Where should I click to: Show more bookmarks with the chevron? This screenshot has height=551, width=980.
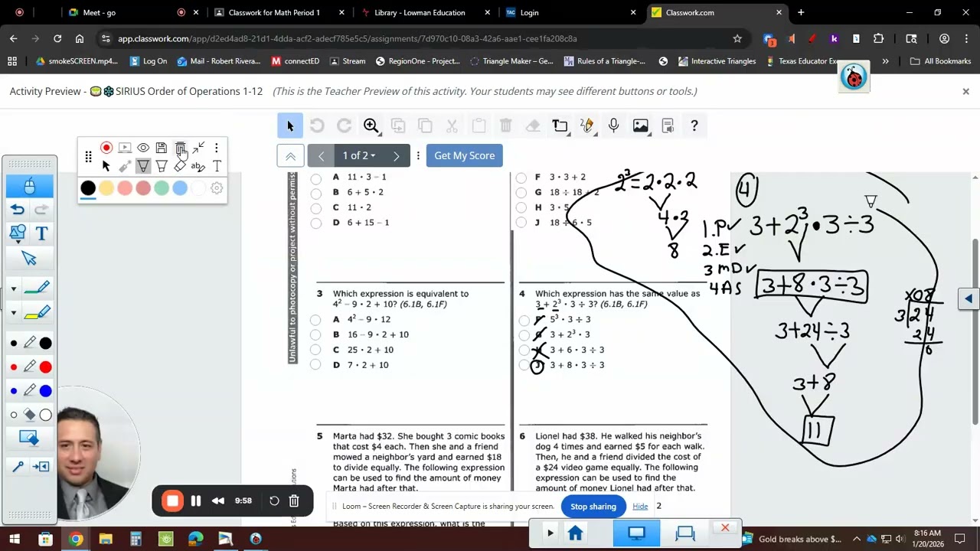point(885,61)
